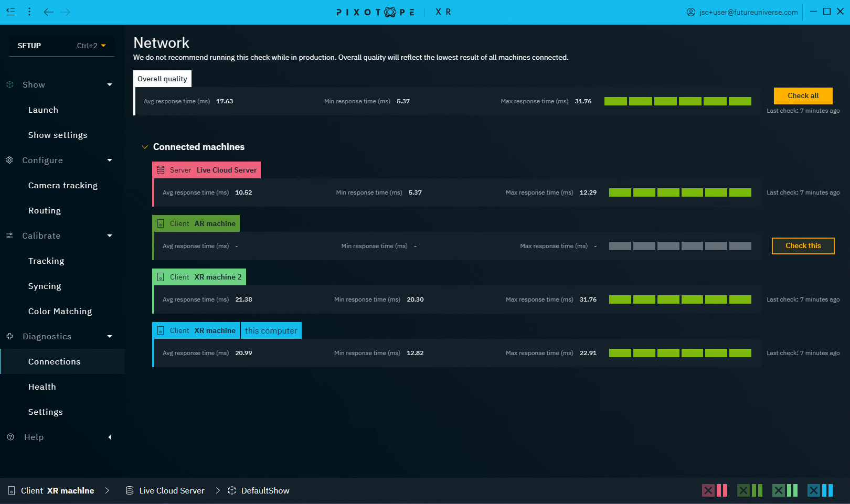Open the three-dot overflow menu
Viewport: 850px width, 504px height.
pos(29,12)
